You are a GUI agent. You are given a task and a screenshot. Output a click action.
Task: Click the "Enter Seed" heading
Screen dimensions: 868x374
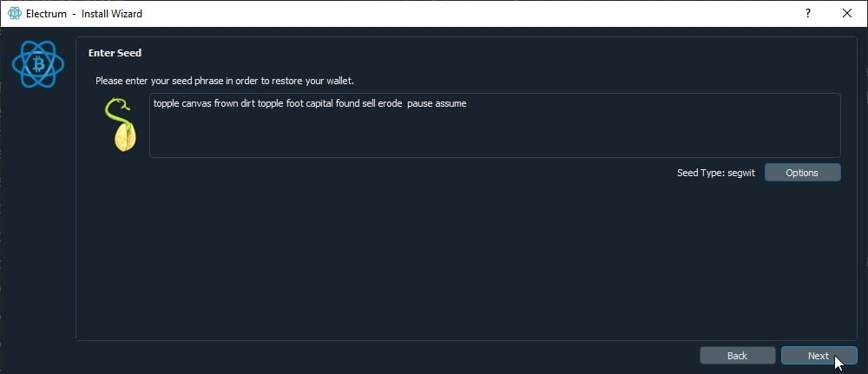[115, 53]
